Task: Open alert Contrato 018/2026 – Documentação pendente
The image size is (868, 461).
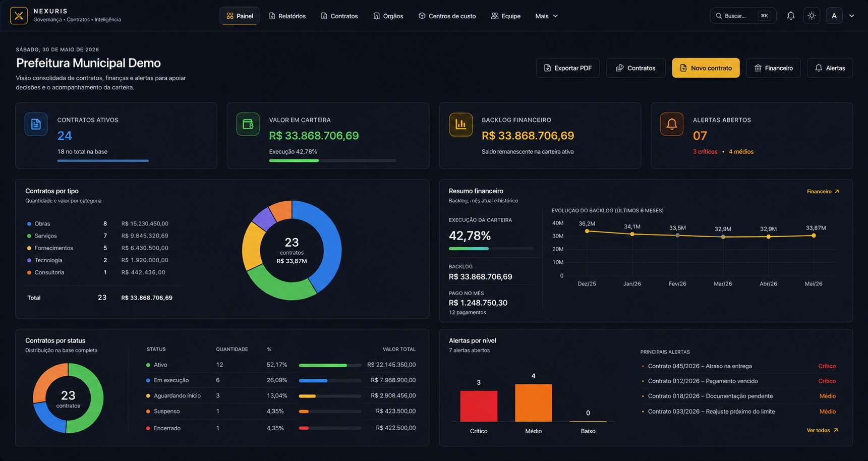Action: pyautogui.click(x=738, y=396)
